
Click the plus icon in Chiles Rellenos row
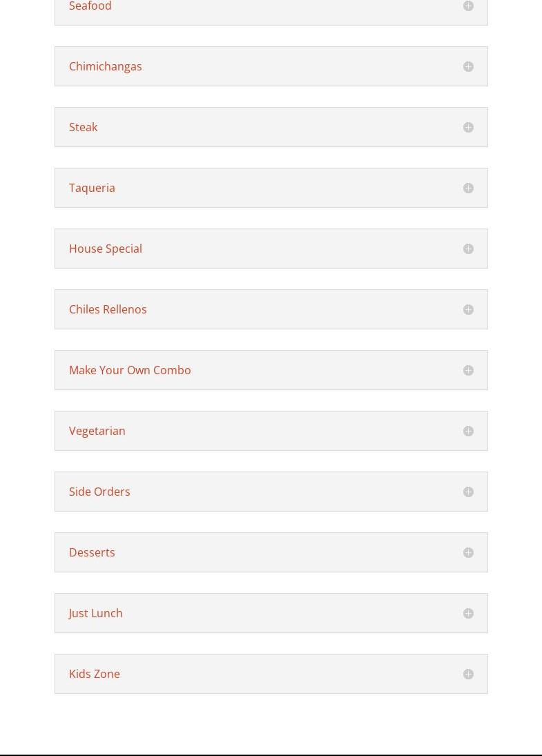pos(468,309)
